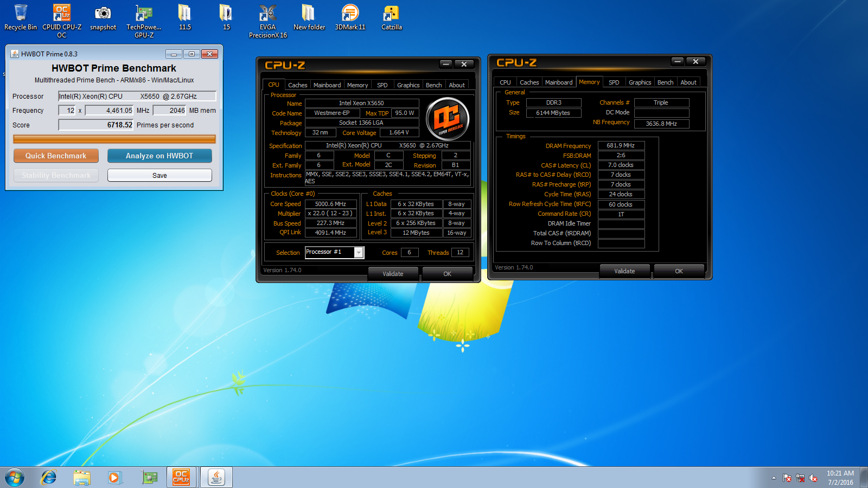Viewport: 868px width, 488px height.
Task: Open the Recycle Bin desktop icon
Action: [x=21, y=17]
